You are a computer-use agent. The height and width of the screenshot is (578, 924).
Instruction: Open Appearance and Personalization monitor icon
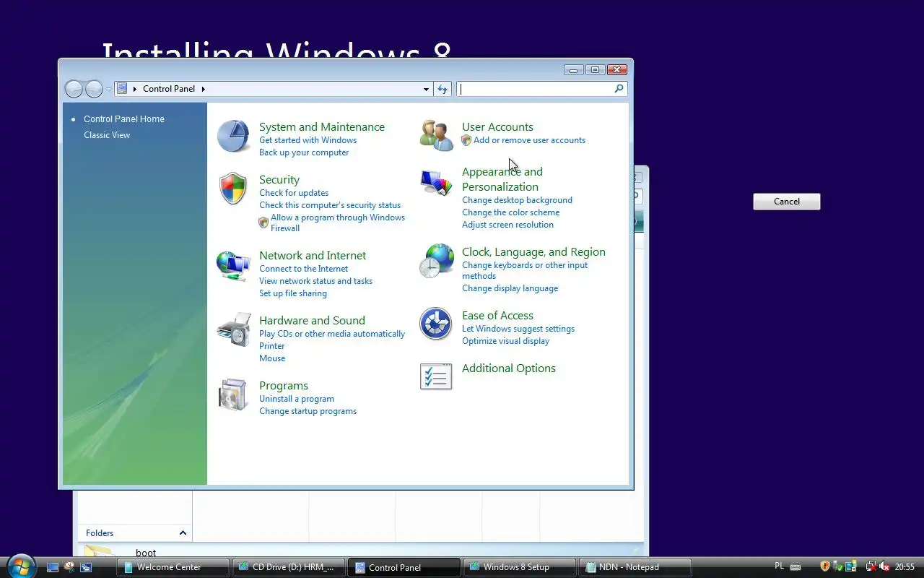point(436,183)
